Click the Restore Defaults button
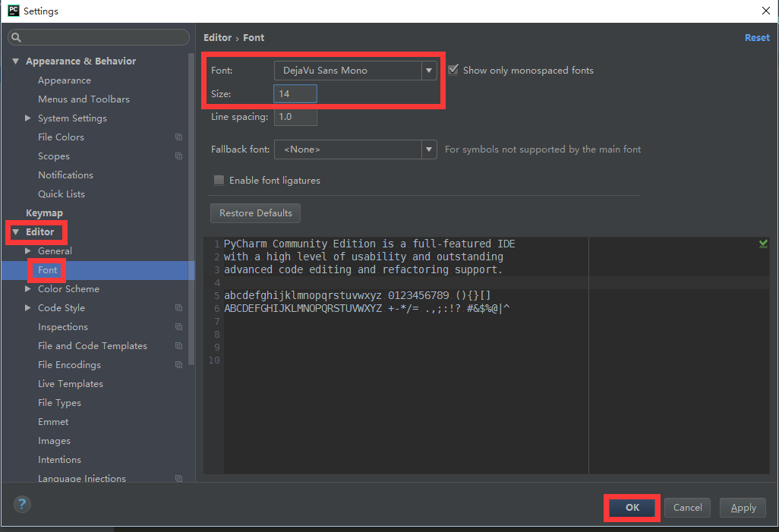The height and width of the screenshot is (532, 779). pos(255,213)
